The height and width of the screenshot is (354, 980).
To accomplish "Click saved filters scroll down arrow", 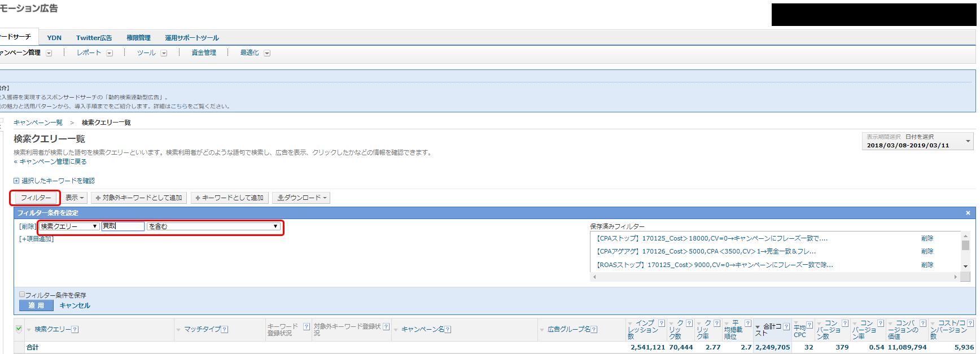I will (x=965, y=266).
